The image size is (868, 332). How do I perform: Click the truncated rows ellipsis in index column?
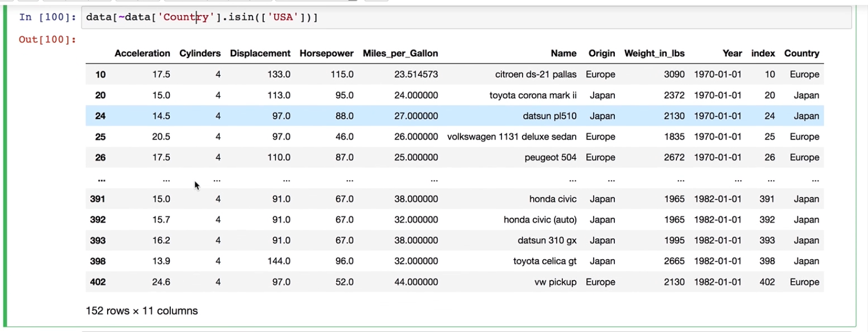(x=101, y=180)
